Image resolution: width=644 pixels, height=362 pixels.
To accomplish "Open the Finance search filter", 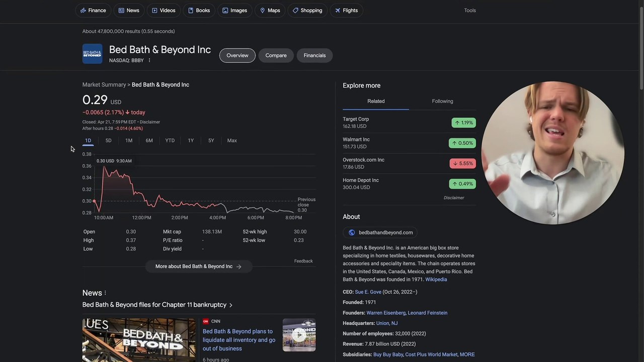I will coord(93,11).
